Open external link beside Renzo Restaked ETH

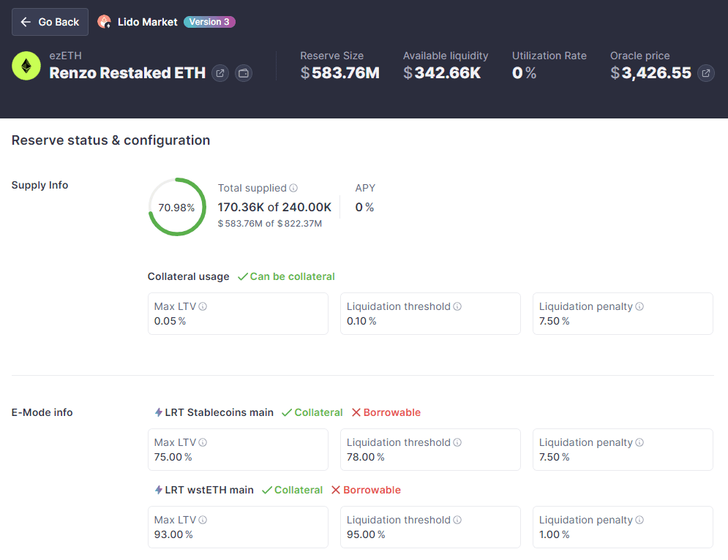220,73
